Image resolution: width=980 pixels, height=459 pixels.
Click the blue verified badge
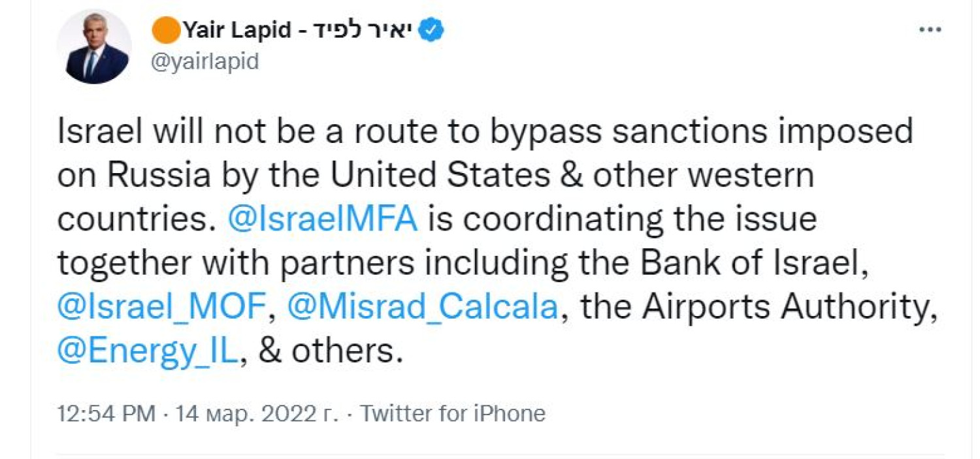click(x=431, y=30)
